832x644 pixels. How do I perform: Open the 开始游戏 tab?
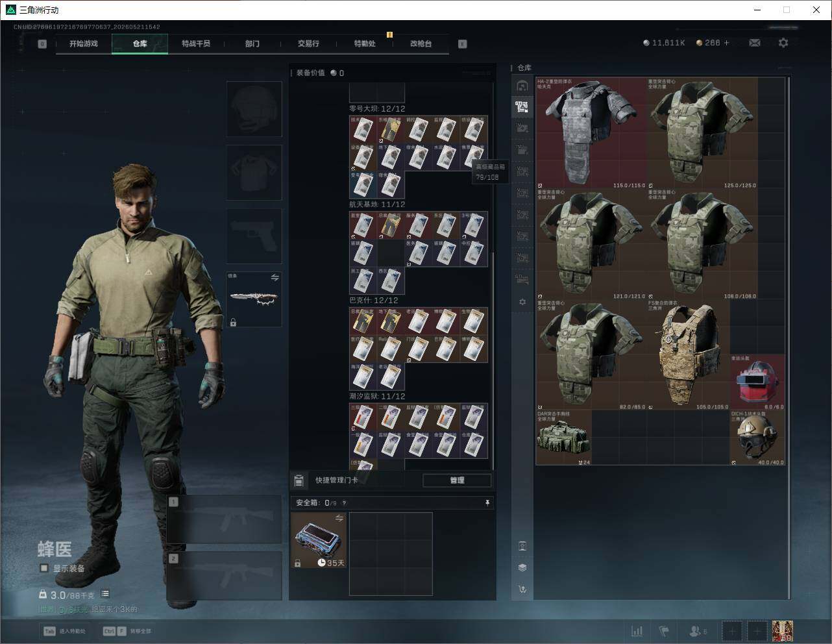(84, 43)
